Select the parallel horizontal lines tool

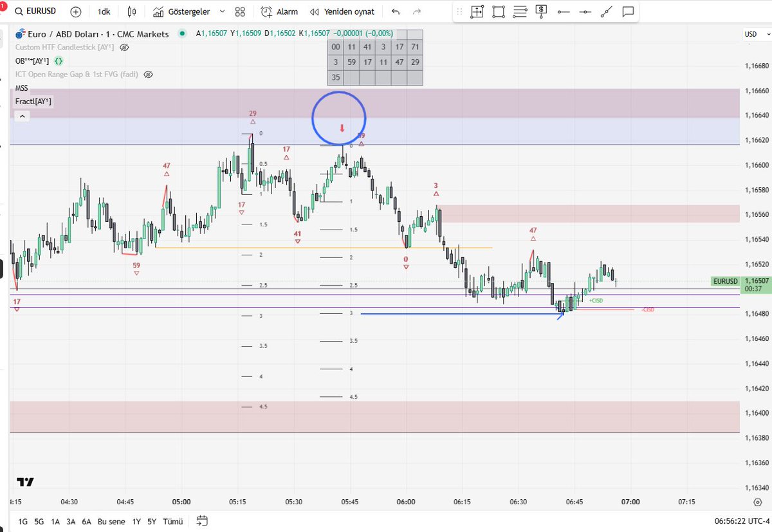pyautogui.click(x=520, y=11)
